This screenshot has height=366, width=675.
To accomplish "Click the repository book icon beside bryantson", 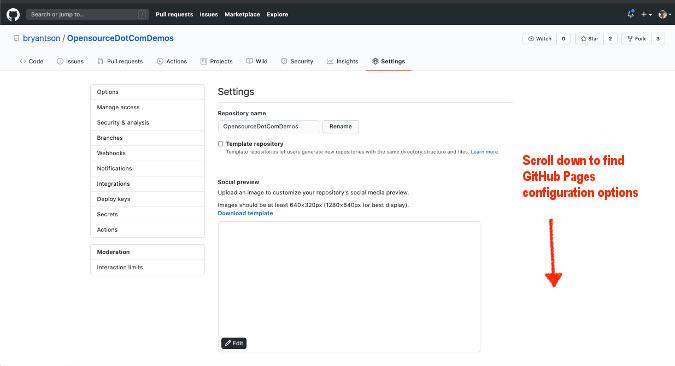I will coord(16,38).
